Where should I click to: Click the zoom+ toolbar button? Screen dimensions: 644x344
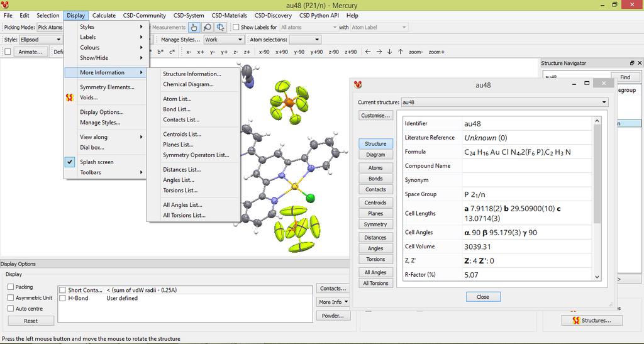436,52
